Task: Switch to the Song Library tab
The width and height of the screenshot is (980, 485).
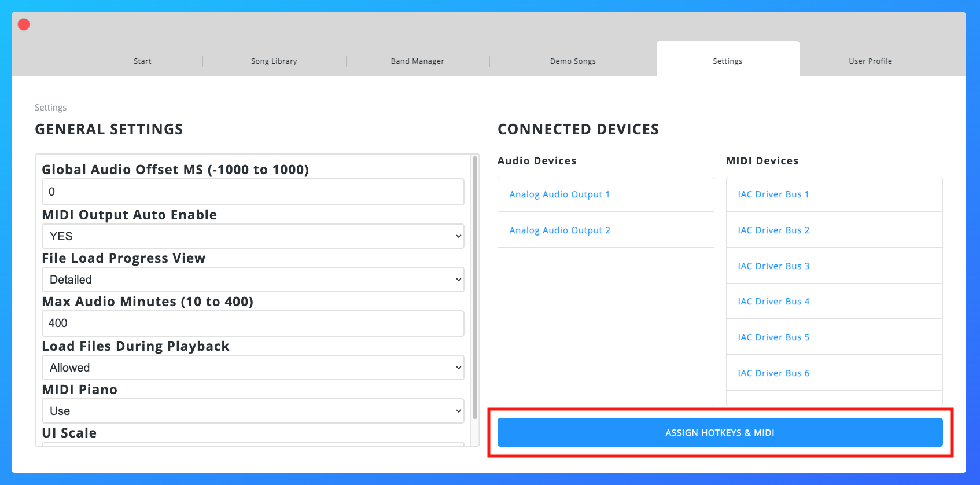Action: pyautogui.click(x=274, y=61)
